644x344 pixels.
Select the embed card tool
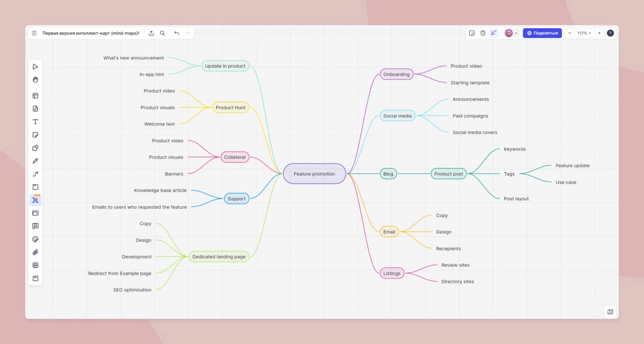coord(35,213)
